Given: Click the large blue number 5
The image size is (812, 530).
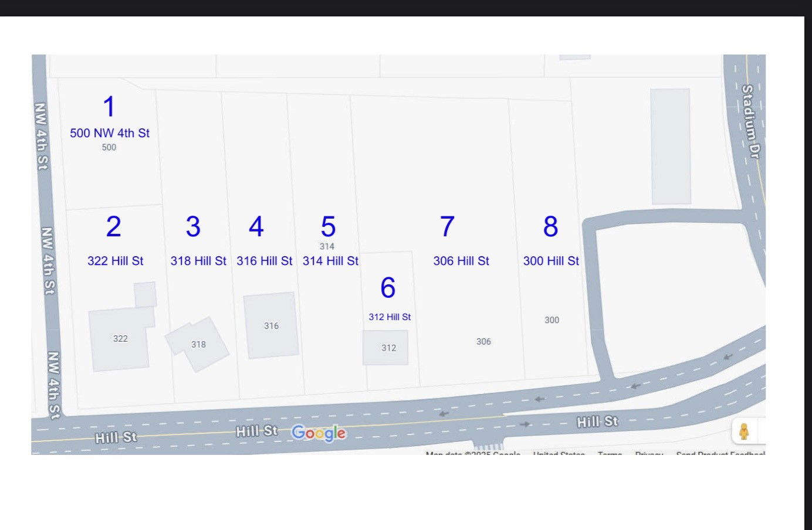Looking at the screenshot, I should 328,226.
